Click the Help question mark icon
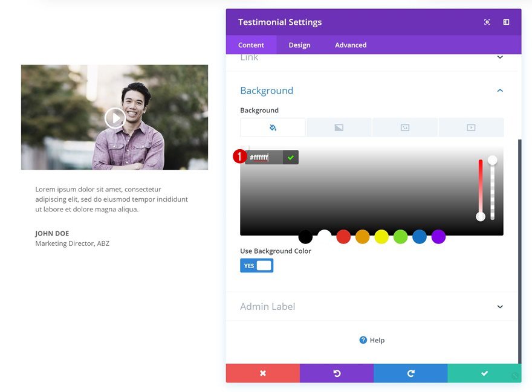The width and height of the screenshot is (532, 392). tap(364, 340)
